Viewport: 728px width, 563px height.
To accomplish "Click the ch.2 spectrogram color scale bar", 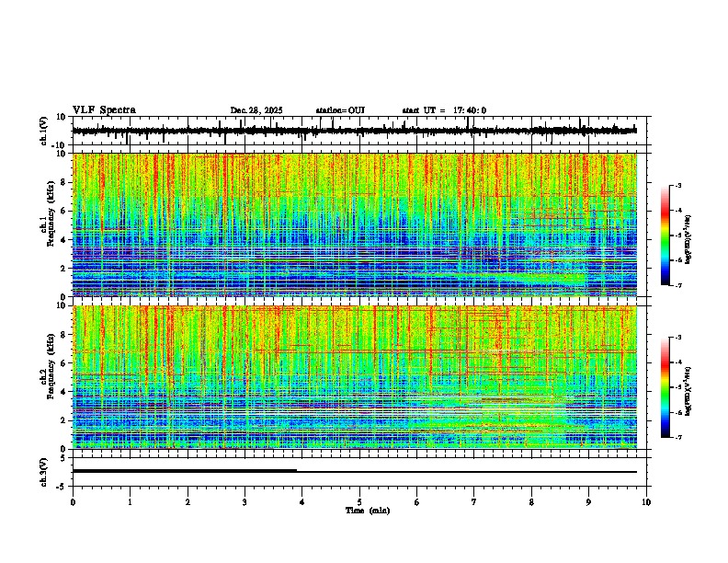I will 665,387.
